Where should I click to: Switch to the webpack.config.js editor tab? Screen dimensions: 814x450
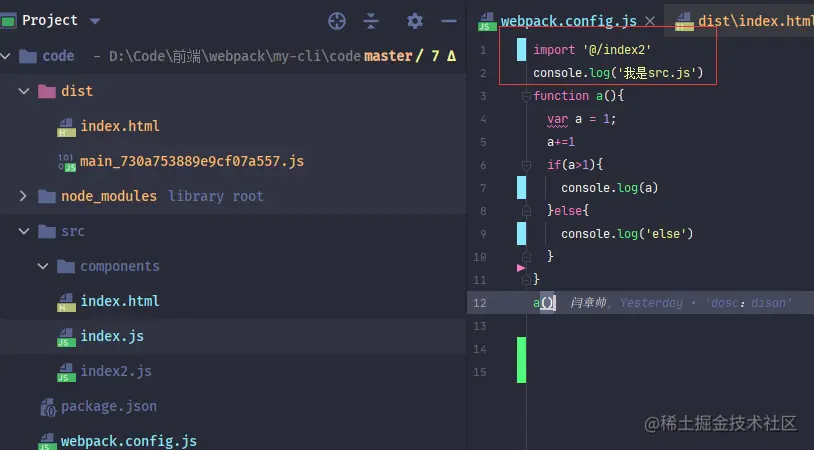pos(568,21)
